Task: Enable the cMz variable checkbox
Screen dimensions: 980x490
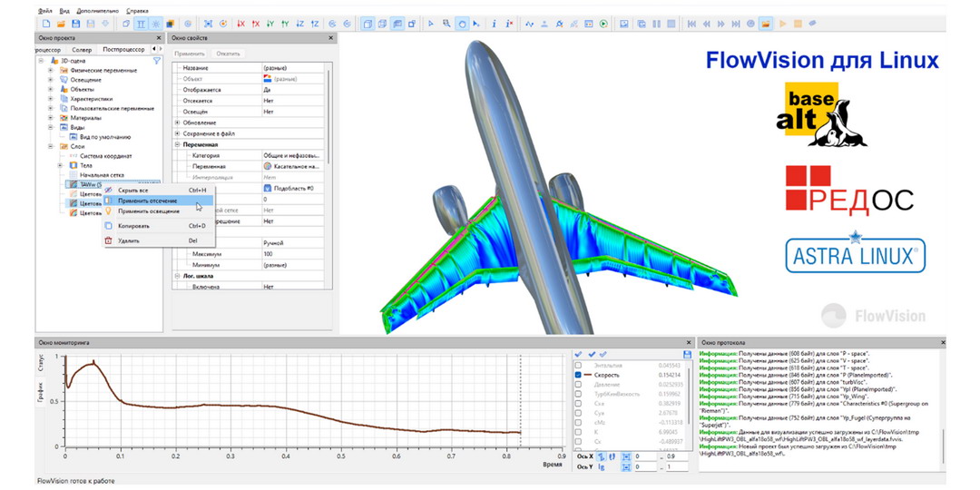Action: [578, 423]
